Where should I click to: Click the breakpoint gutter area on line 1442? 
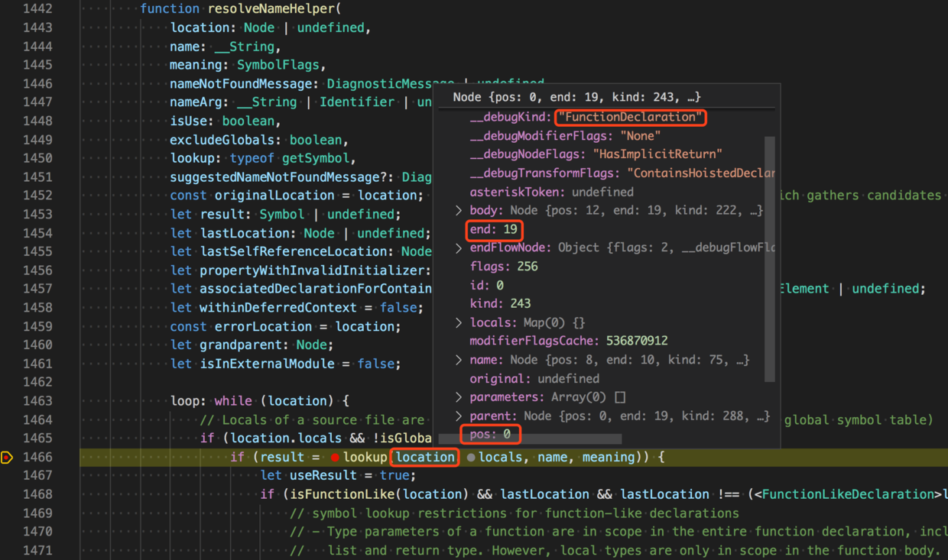[8, 8]
